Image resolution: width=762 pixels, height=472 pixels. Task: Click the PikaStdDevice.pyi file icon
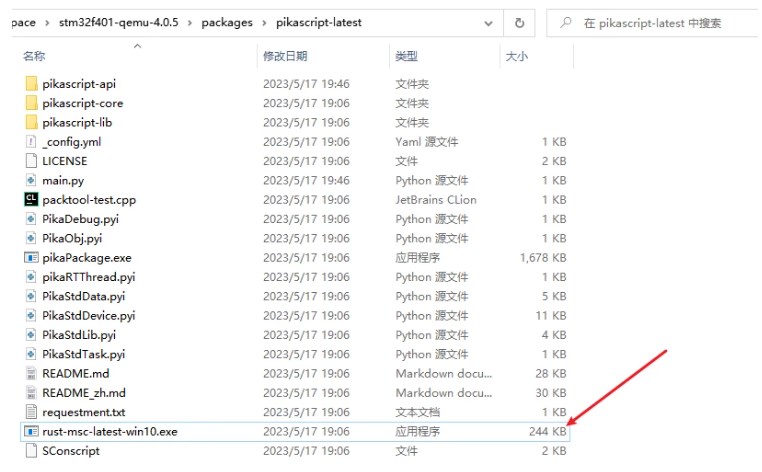31,315
